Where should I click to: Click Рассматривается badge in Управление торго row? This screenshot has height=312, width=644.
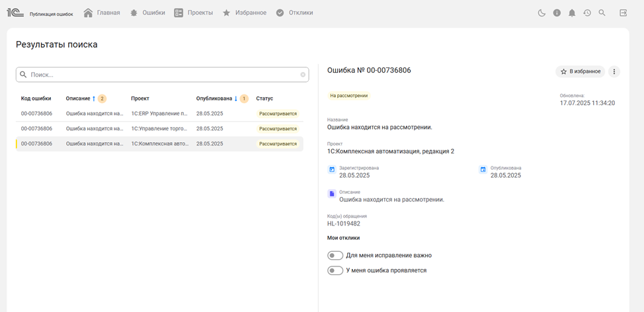(278, 129)
